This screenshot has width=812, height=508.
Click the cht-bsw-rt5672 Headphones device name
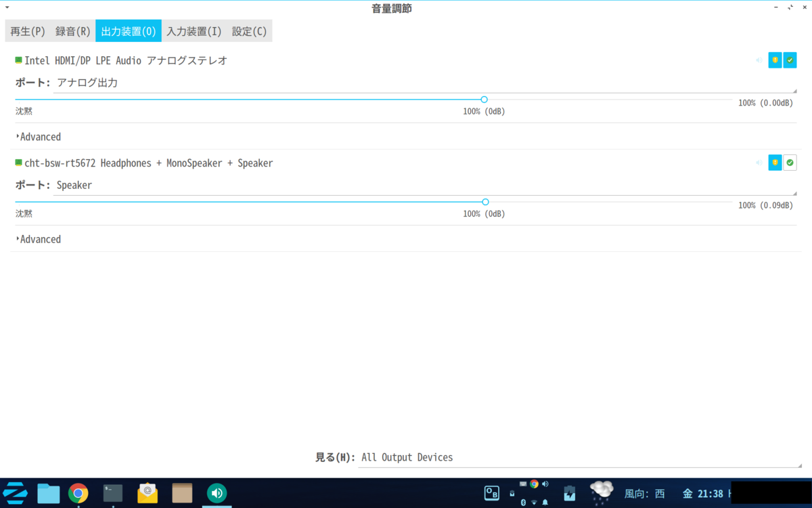tap(149, 163)
